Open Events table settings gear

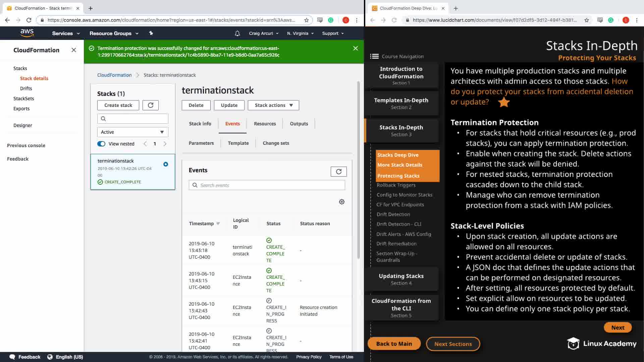341,202
